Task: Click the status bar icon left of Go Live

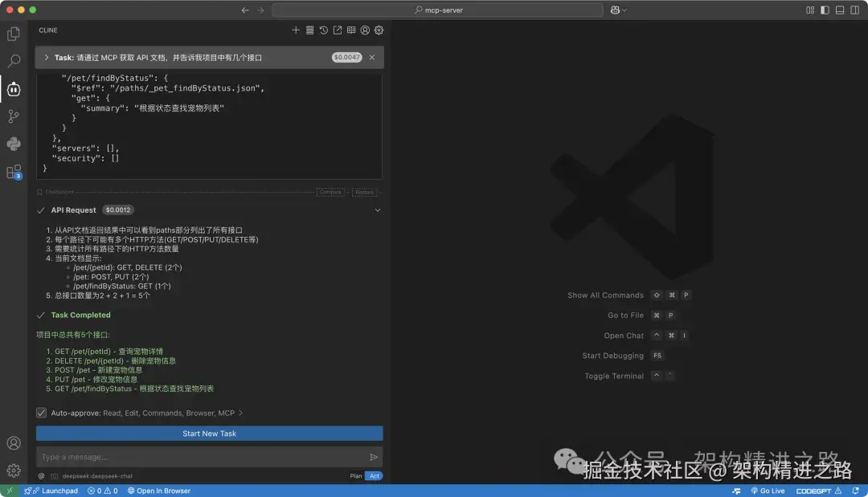Action: tap(736, 491)
